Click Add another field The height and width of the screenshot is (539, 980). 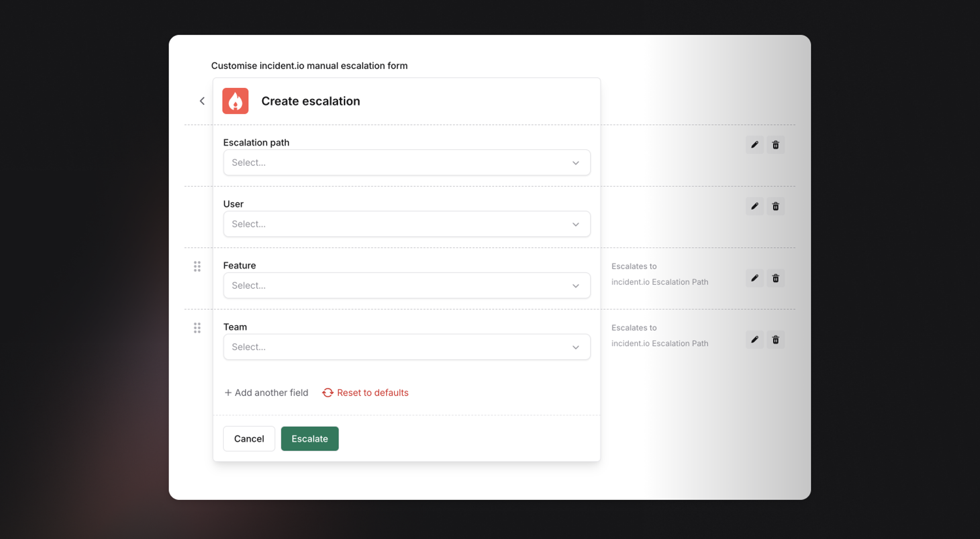tap(267, 392)
